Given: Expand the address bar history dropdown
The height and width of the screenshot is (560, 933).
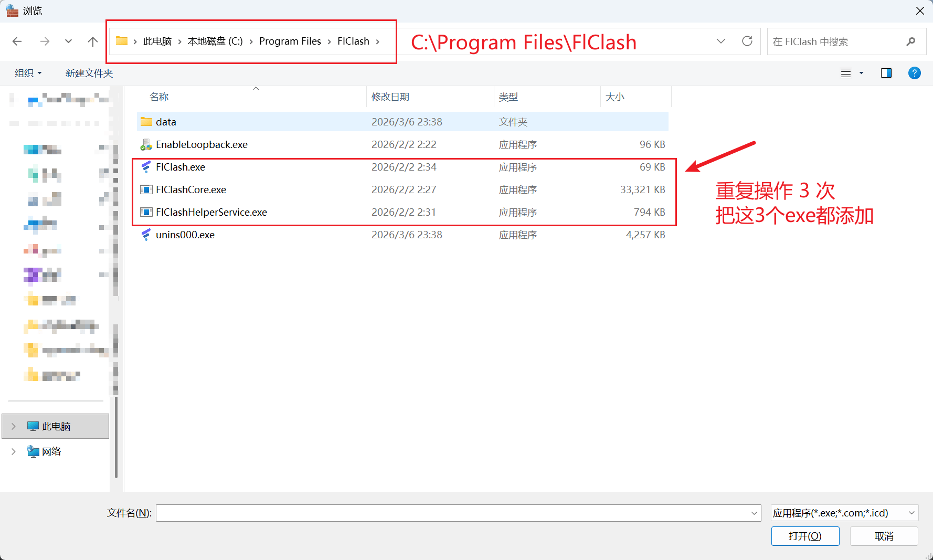Looking at the screenshot, I should tap(721, 41).
